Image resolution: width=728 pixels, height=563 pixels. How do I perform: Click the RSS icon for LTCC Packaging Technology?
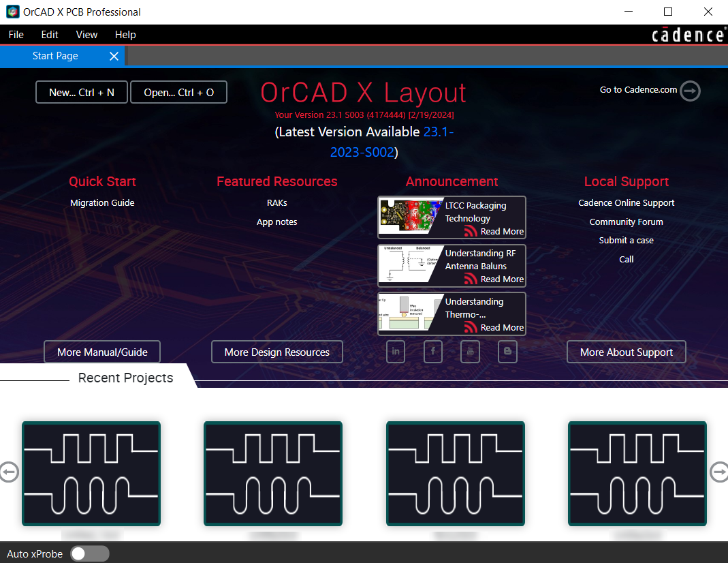tap(471, 231)
